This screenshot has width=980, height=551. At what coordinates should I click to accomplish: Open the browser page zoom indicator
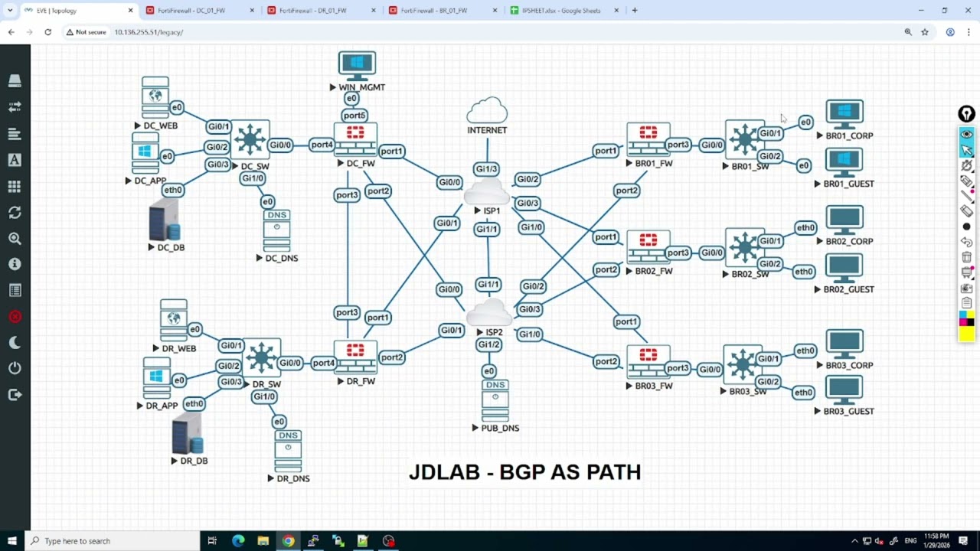point(908,32)
